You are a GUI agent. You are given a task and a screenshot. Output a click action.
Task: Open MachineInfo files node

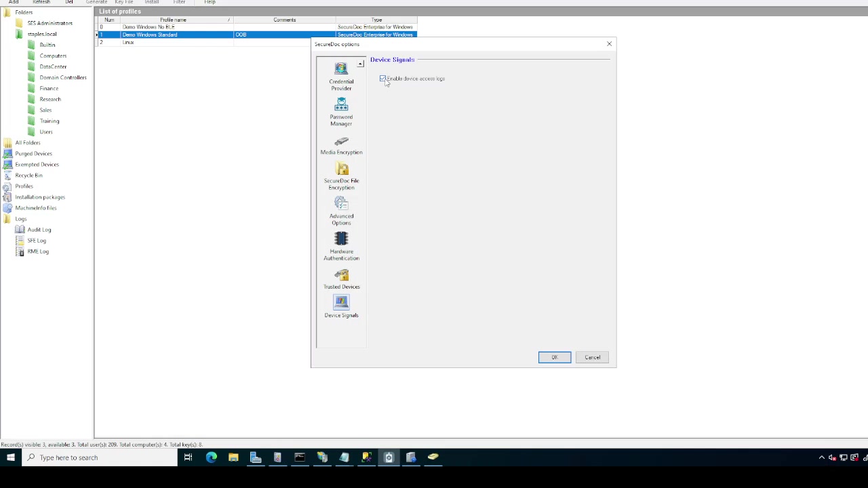point(36,207)
